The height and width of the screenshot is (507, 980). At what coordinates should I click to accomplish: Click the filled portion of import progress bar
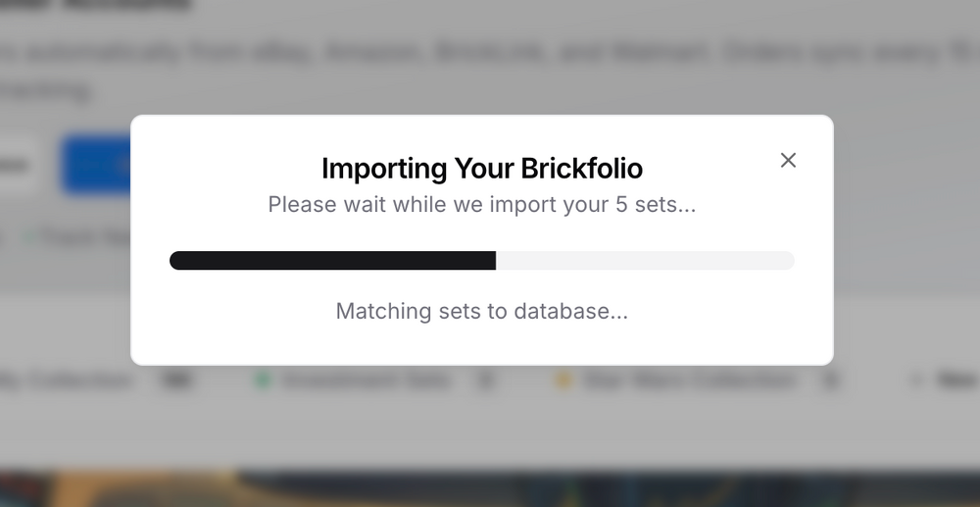click(x=332, y=261)
